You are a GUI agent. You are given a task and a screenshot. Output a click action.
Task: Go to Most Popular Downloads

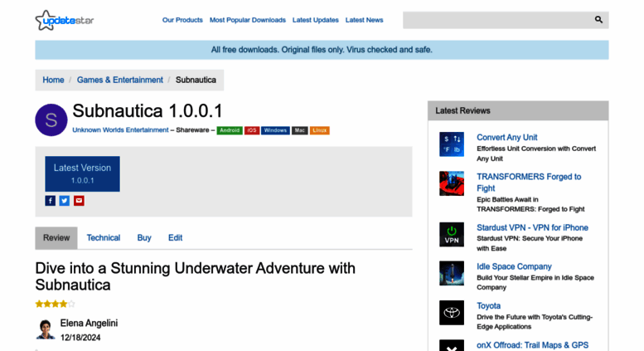click(248, 20)
